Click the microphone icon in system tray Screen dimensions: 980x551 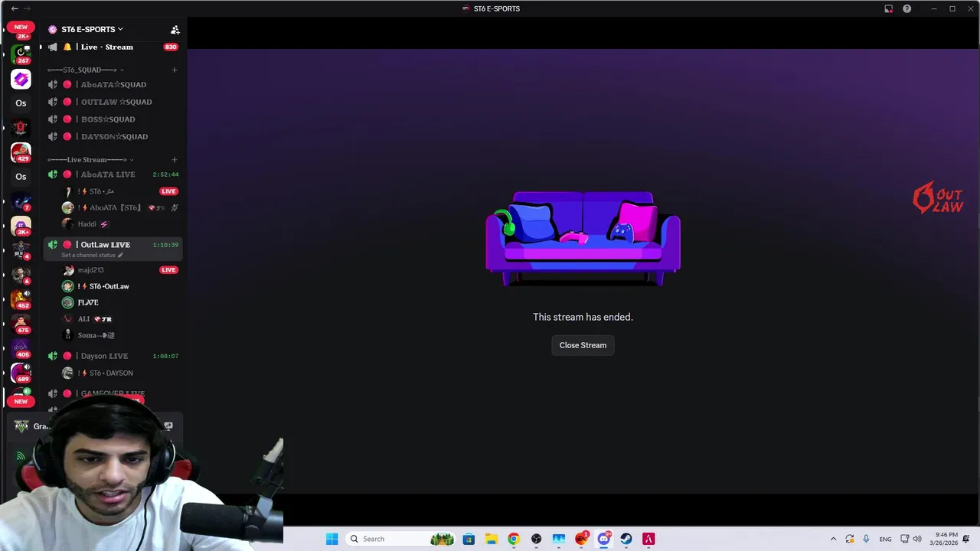[x=866, y=539]
